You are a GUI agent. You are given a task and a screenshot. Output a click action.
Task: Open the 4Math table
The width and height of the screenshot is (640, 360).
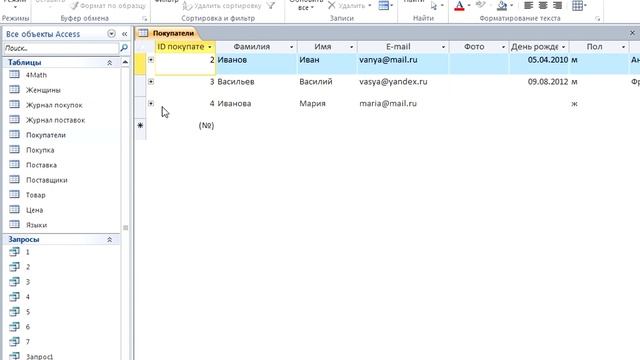click(36, 75)
